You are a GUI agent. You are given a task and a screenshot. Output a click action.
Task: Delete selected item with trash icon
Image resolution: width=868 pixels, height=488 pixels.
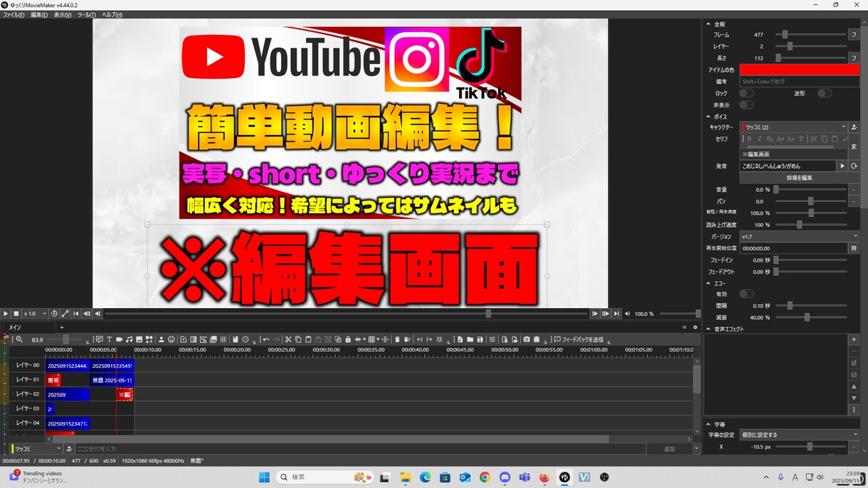tap(398, 339)
